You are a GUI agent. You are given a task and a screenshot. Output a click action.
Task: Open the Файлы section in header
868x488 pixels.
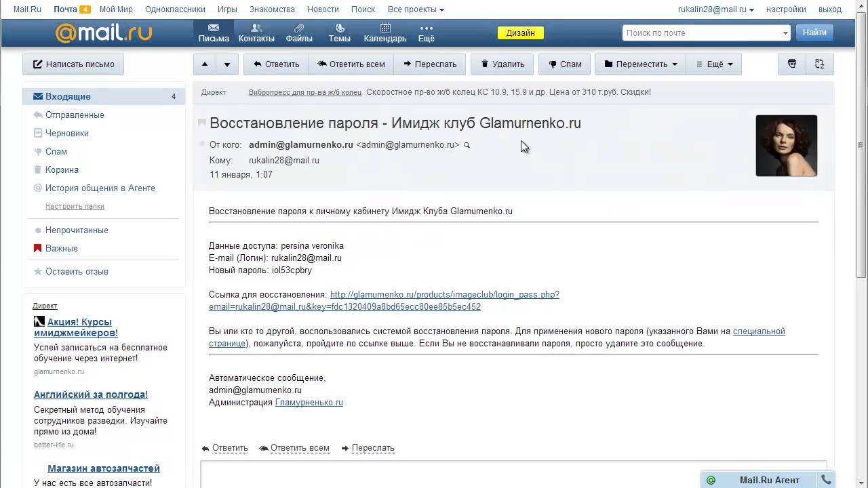(x=299, y=33)
